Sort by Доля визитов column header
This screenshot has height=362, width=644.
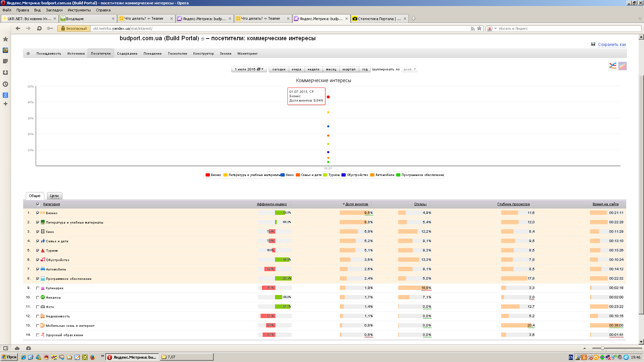[x=357, y=204]
